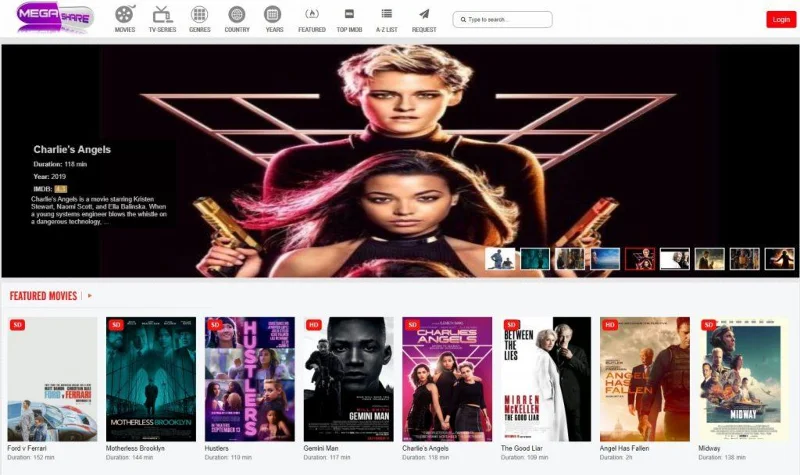Viewport: 800px width, 475px height.
Task: Select the fourth blue sky slider thumbnail
Action: [x=605, y=259]
